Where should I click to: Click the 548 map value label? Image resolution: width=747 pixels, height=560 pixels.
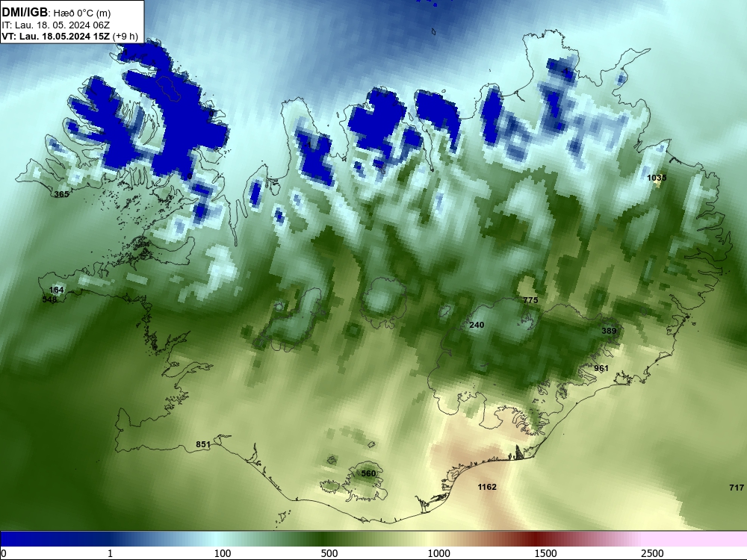[x=49, y=299]
